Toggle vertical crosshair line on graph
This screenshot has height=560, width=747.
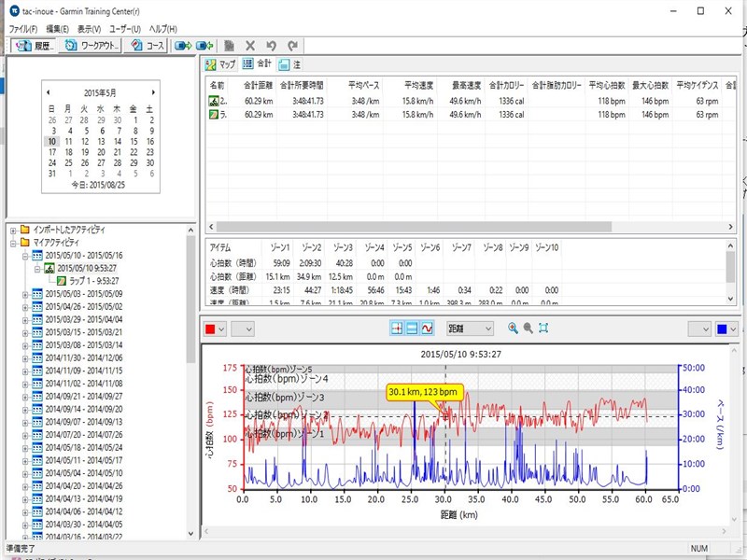click(396, 329)
